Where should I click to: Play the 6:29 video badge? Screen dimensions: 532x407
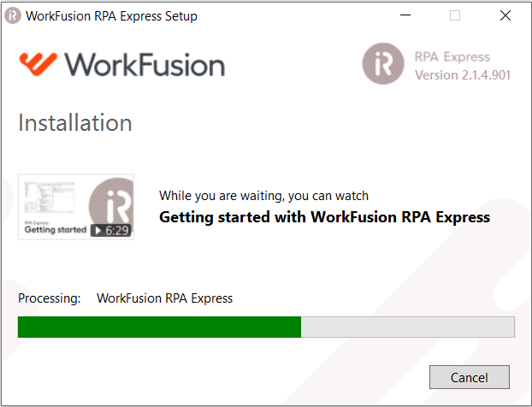click(111, 231)
